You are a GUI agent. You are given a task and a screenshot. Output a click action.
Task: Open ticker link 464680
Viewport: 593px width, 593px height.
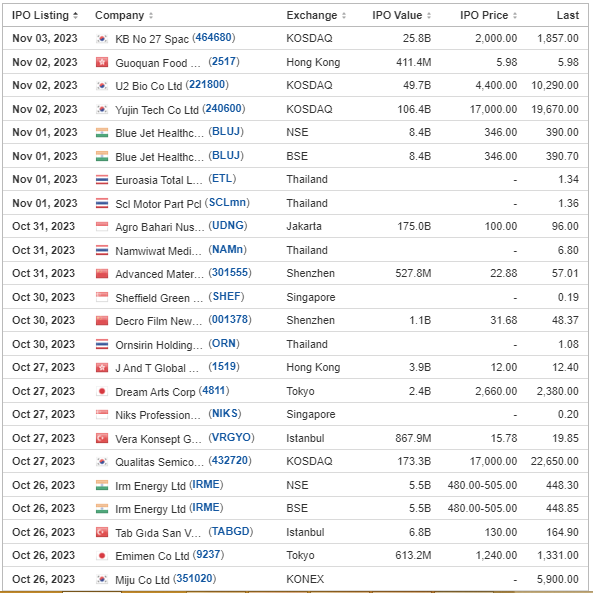pyautogui.click(x=214, y=37)
